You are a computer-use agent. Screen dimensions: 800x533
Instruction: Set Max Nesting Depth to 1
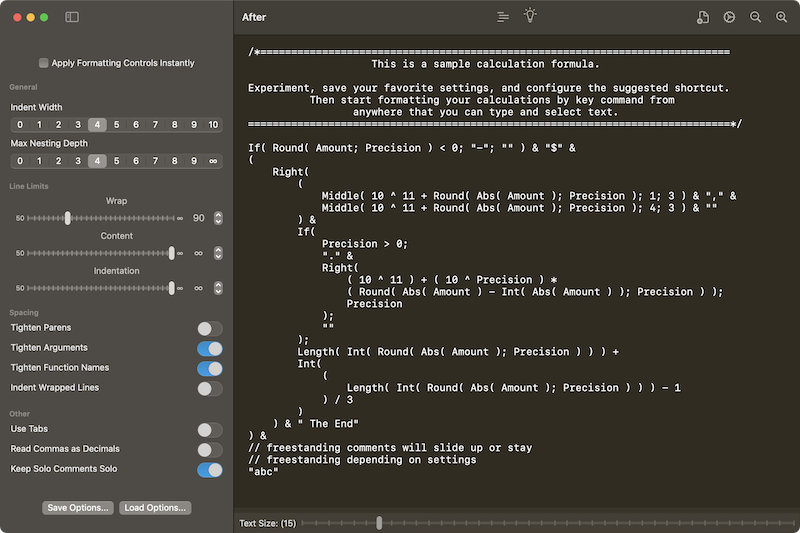pos(39,161)
